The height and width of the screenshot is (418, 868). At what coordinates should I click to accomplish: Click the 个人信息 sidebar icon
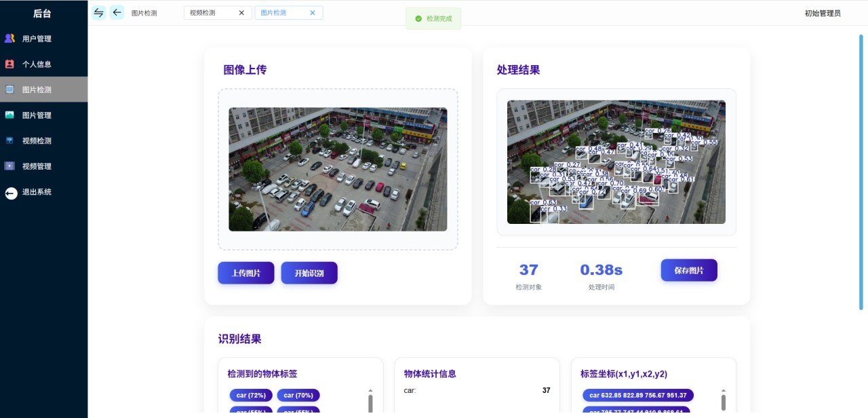click(x=9, y=64)
